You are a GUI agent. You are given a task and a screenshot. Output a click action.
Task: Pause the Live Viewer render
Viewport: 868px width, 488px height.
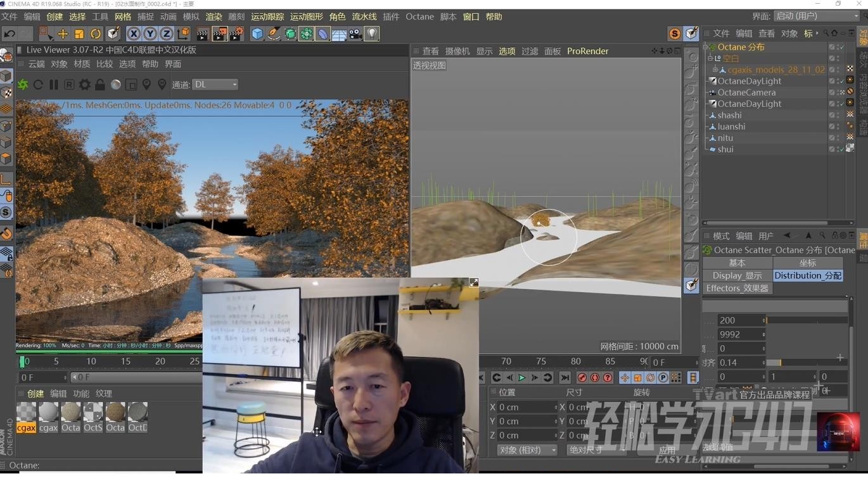point(54,84)
